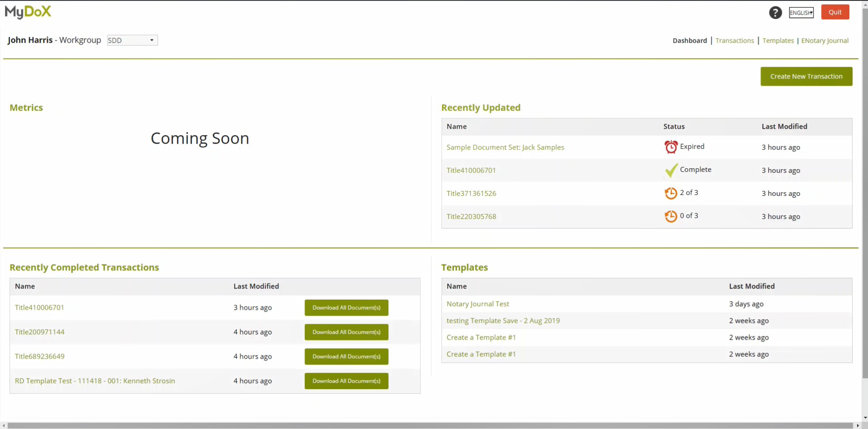This screenshot has height=429, width=868.
Task: Click the green Complete checkmark icon
Action: pos(671,170)
